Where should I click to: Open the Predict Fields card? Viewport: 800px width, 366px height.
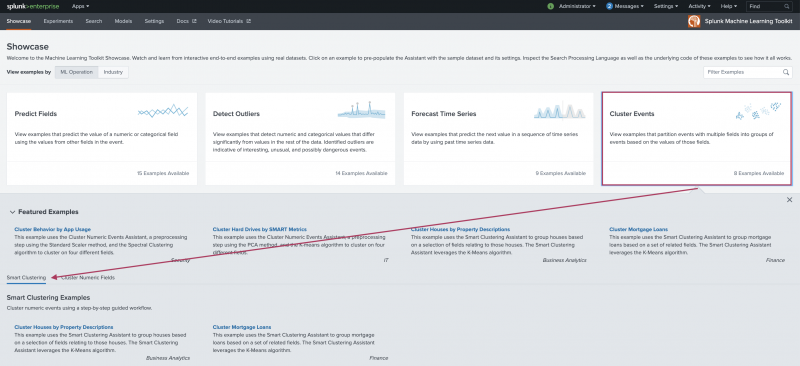click(102, 138)
